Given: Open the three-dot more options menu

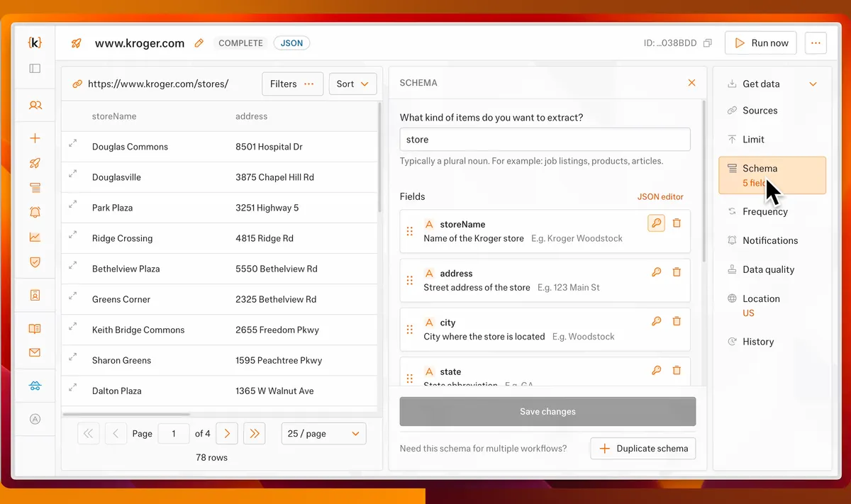Looking at the screenshot, I should pos(816,43).
